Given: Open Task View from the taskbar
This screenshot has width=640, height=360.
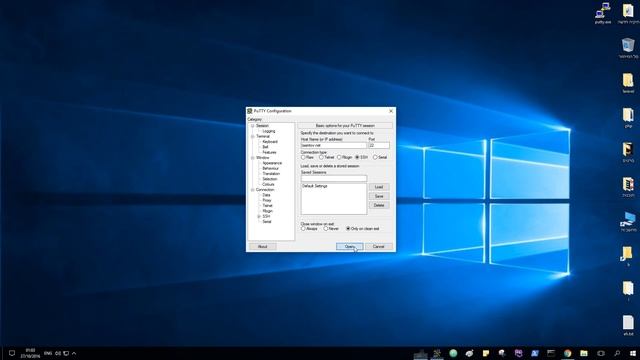Looking at the screenshot, I should (600, 353).
